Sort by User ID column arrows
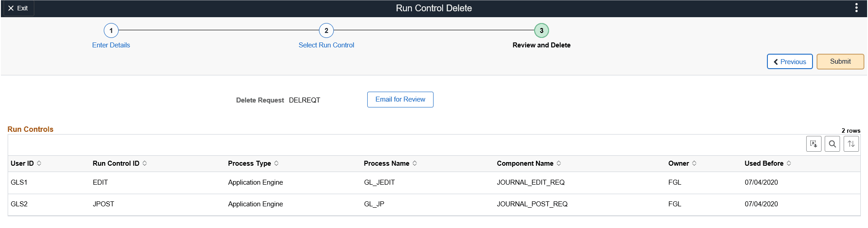Image resolution: width=868 pixels, height=228 pixels. pos(39,163)
